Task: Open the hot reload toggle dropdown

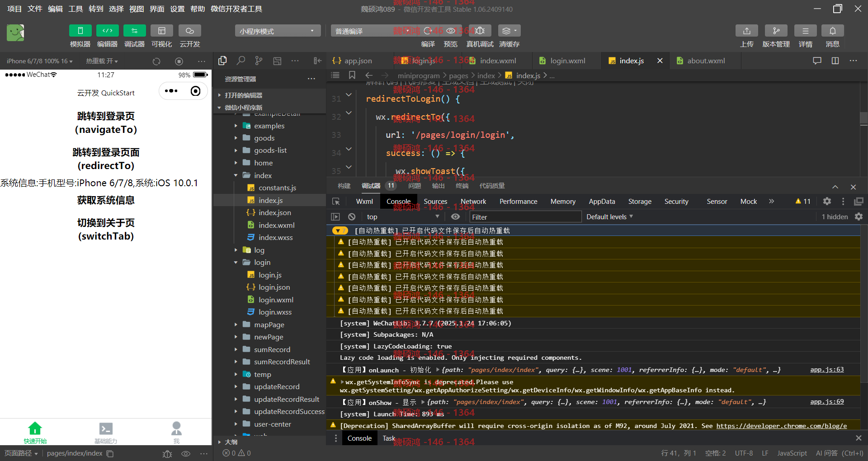Action: 102,61
